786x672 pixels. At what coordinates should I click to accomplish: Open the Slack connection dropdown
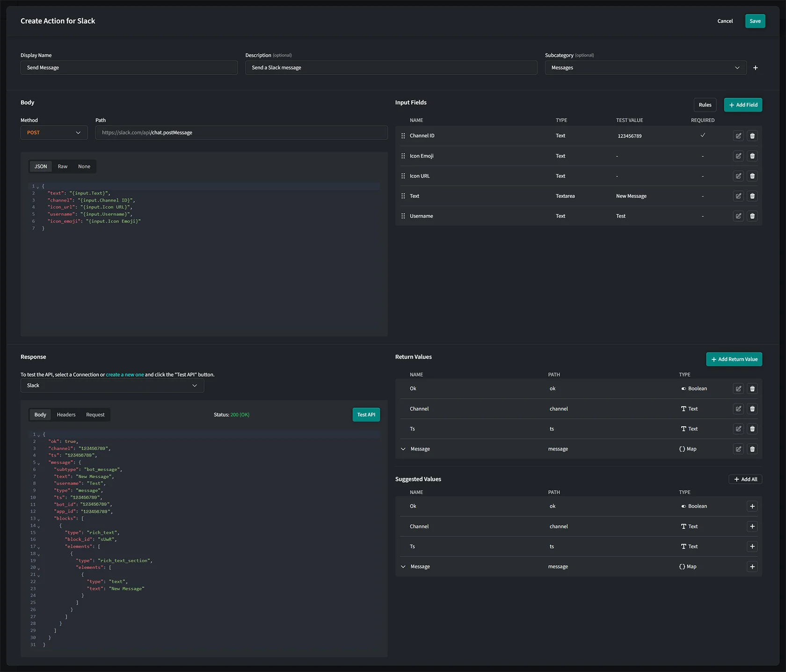(x=112, y=385)
